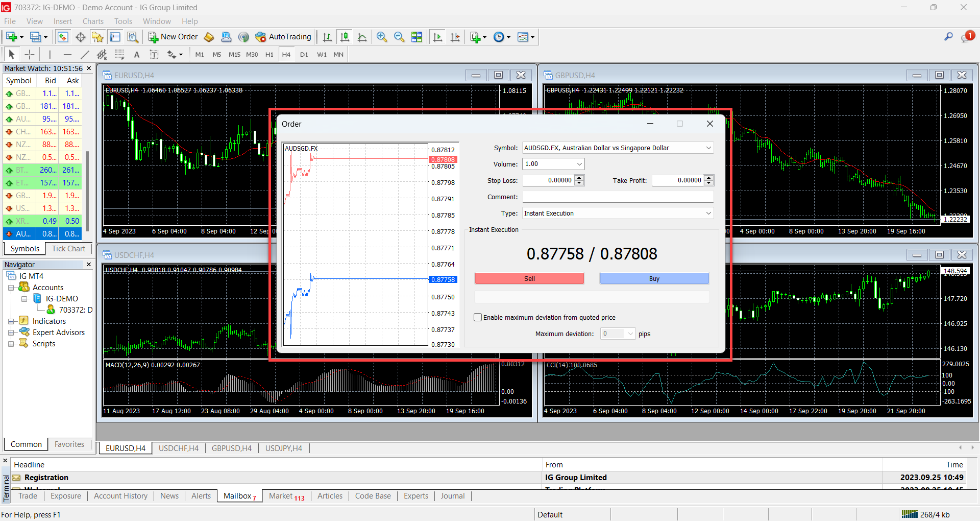Expand the Volume combo box
This screenshot has height=521, width=980.
579,164
